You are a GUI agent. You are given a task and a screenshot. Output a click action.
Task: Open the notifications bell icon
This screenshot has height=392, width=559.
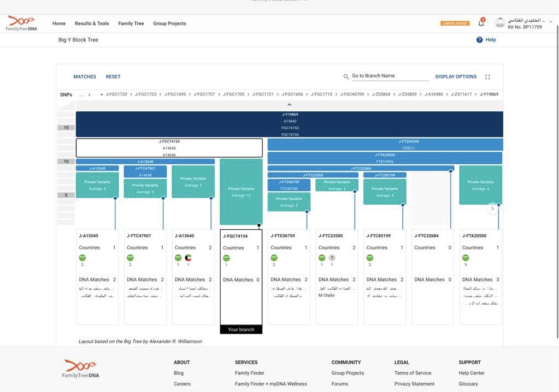click(x=481, y=23)
